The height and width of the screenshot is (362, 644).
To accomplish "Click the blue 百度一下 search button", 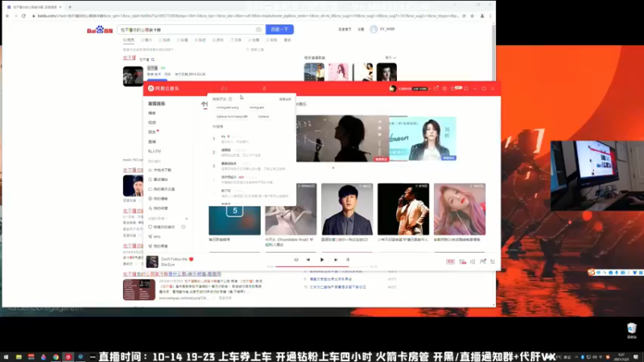I will click(279, 30).
